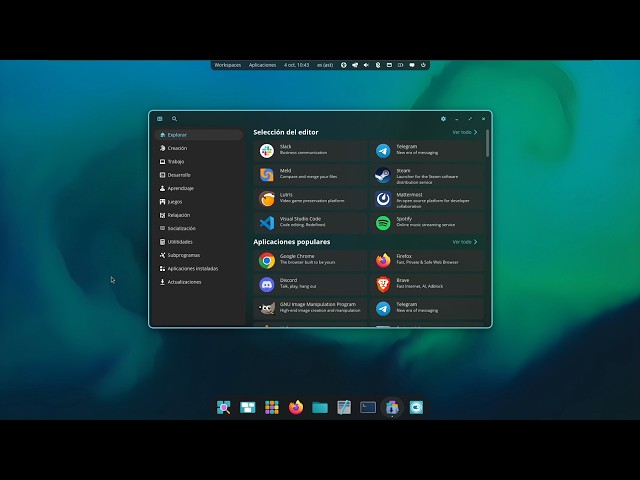This screenshot has width=640, height=480.
Task: Open the Mattermost app icon
Action: point(383,199)
